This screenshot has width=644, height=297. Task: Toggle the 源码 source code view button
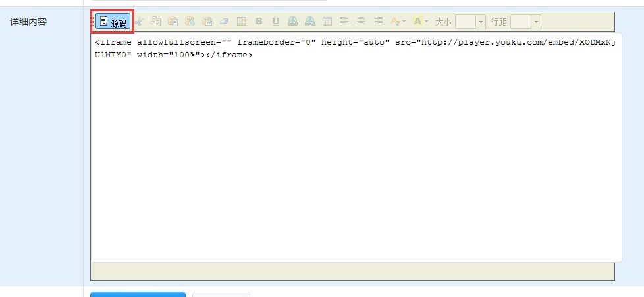pyautogui.click(x=113, y=22)
